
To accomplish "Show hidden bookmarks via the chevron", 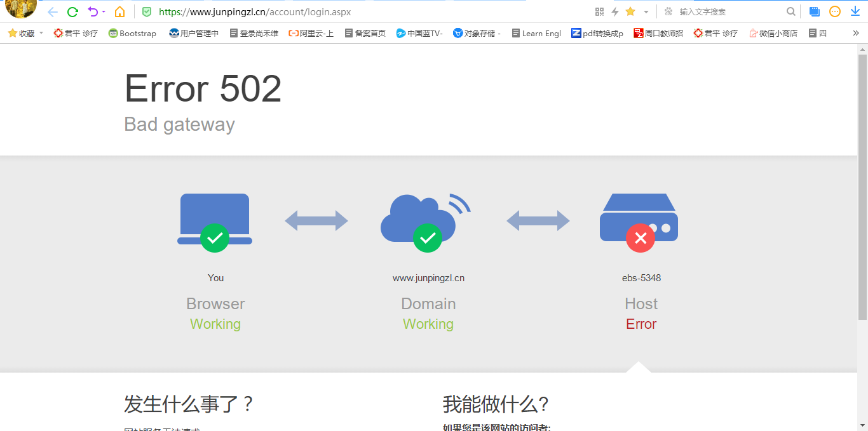I will (855, 33).
